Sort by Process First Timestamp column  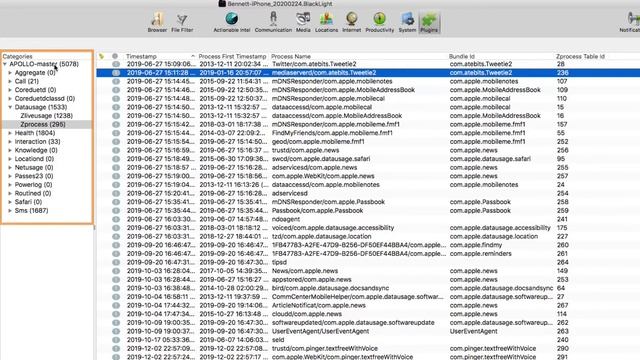pyautogui.click(x=232, y=56)
